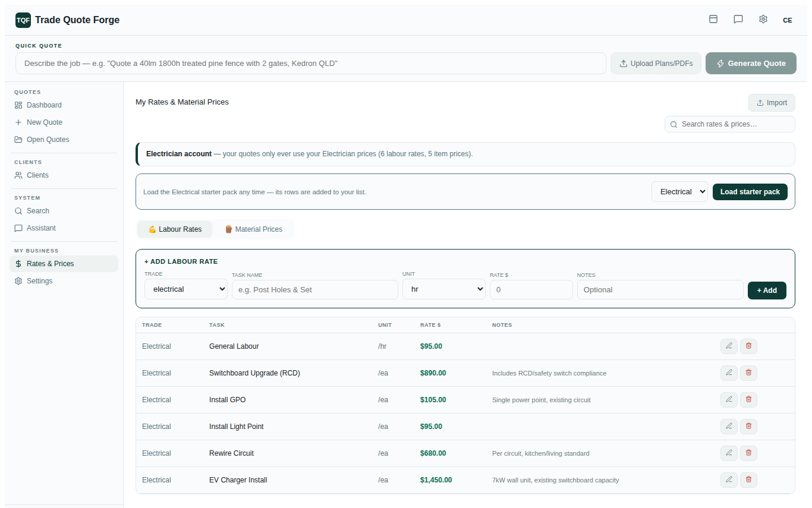This screenshot has height=508, width=812.
Task: Click the CE user avatar
Action: click(x=788, y=20)
